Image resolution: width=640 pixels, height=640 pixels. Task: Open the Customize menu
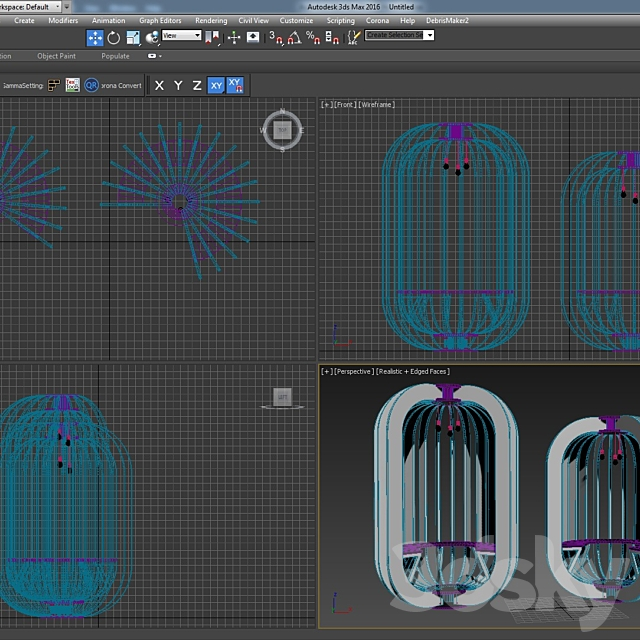[296, 20]
